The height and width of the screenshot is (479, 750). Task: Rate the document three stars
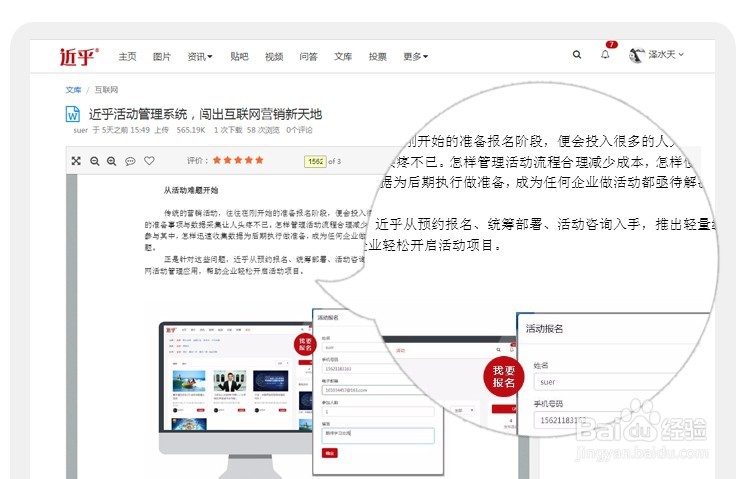pyautogui.click(x=238, y=160)
